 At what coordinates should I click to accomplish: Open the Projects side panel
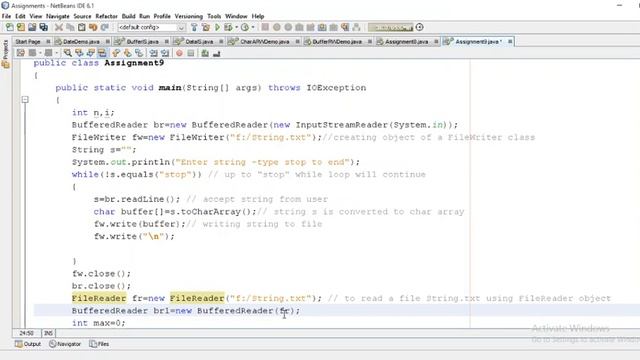coord(5,54)
